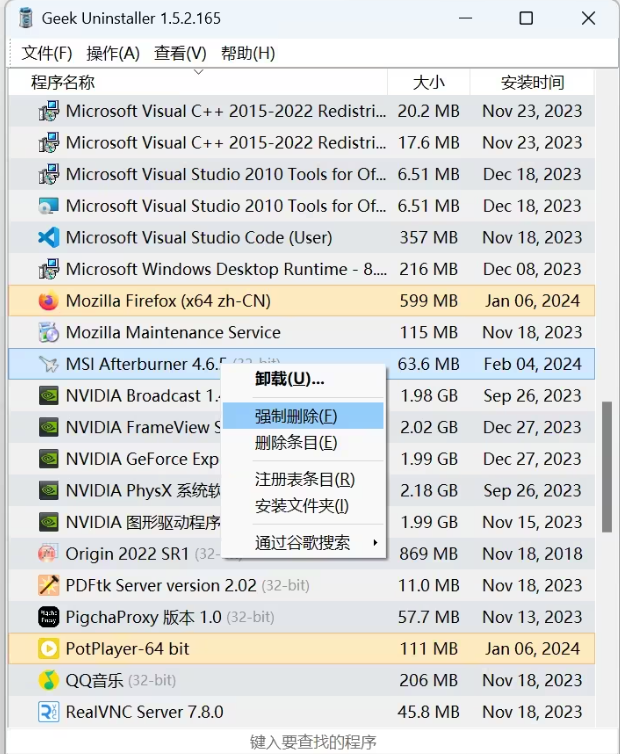Open the 帮助(H) menu
The width and height of the screenshot is (620, 754).
point(248,53)
